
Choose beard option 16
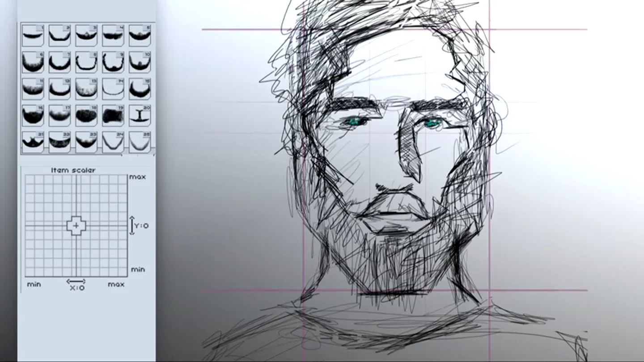pyautogui.click(x=33, y=116)
